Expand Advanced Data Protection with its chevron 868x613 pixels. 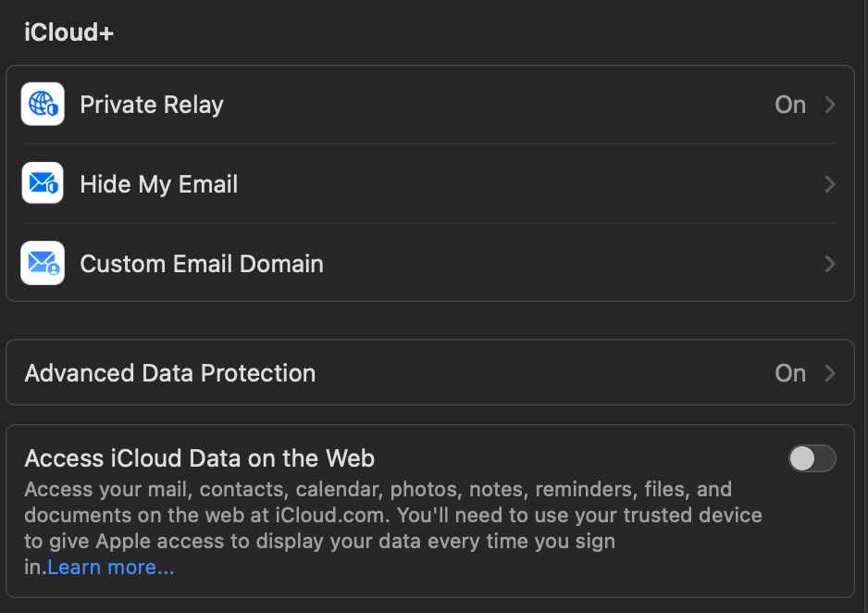pyautogui.click(x=830, y=373)
